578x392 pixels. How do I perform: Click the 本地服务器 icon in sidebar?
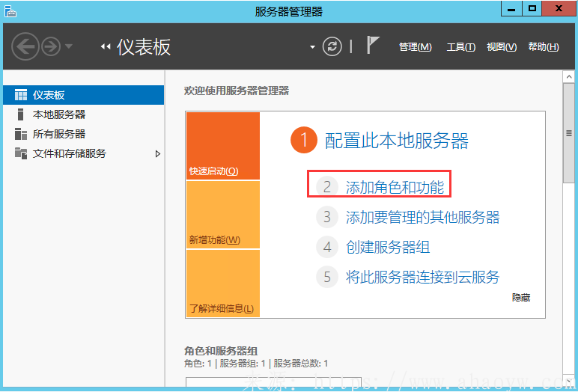(x=20, y=114)
